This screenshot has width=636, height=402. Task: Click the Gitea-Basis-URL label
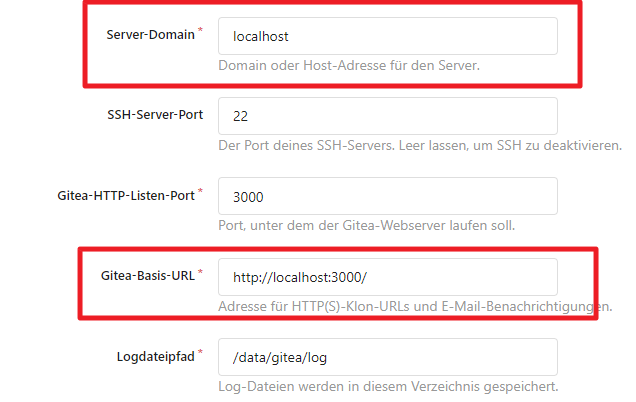[148, 276]
